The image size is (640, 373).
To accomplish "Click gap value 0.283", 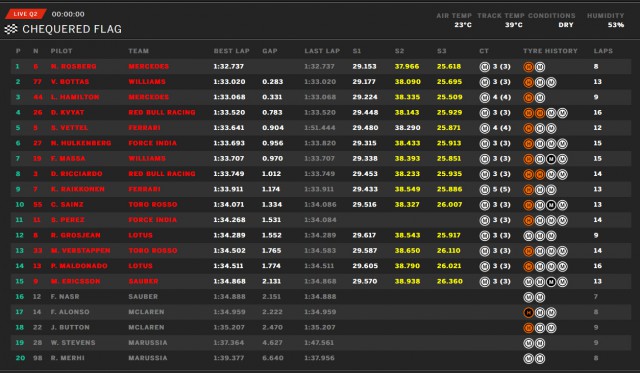I will point(273,82).
